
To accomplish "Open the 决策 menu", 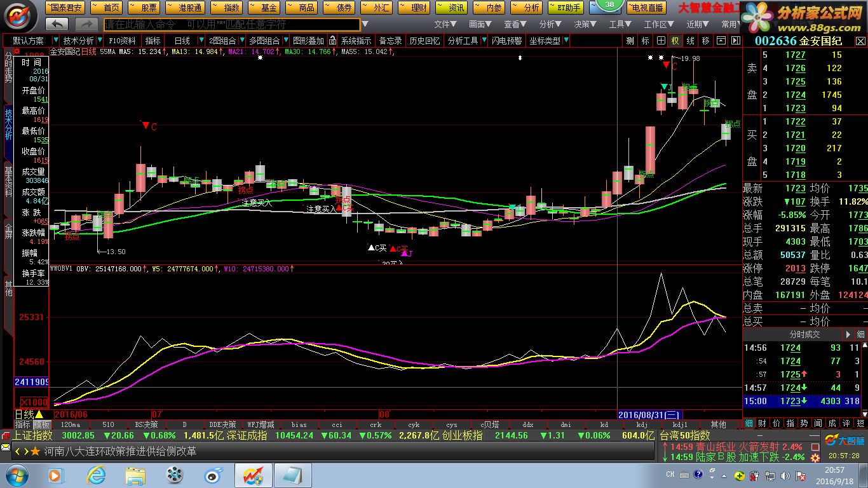I will tap(585, 25).
